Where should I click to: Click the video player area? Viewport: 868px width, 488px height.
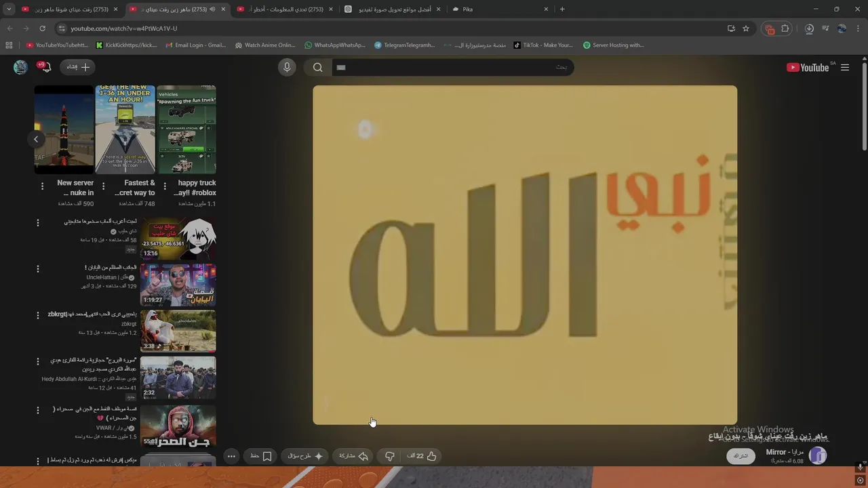[x=525, y=255]
